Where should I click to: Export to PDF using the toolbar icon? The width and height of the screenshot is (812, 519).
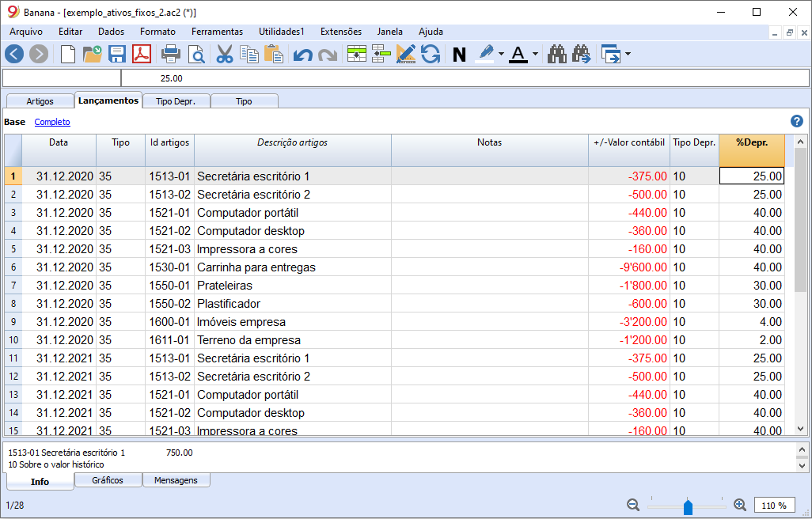coord(141,54)
